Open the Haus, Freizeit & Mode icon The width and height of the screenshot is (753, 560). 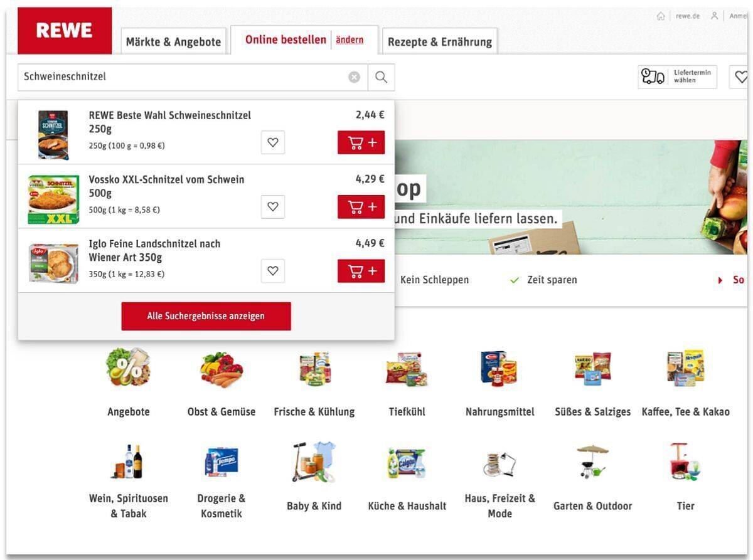click(499, 463)
